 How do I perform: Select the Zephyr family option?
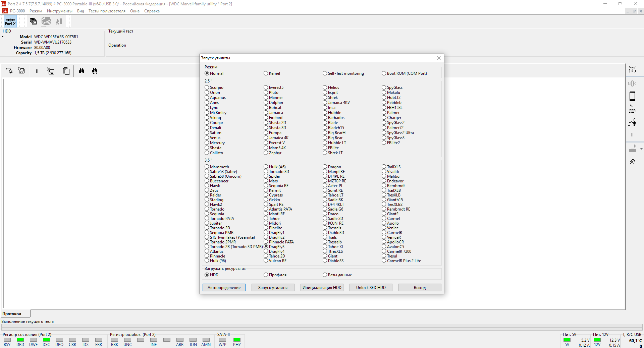click(x=273, y=153)
